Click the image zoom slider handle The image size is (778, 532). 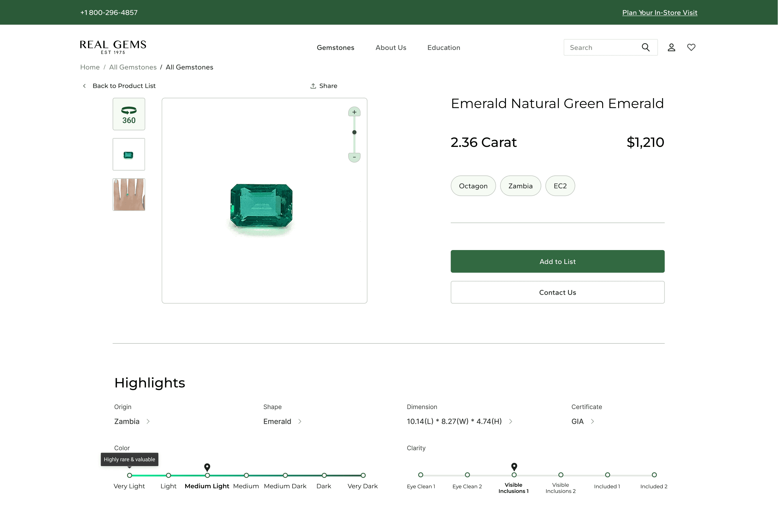354,132
